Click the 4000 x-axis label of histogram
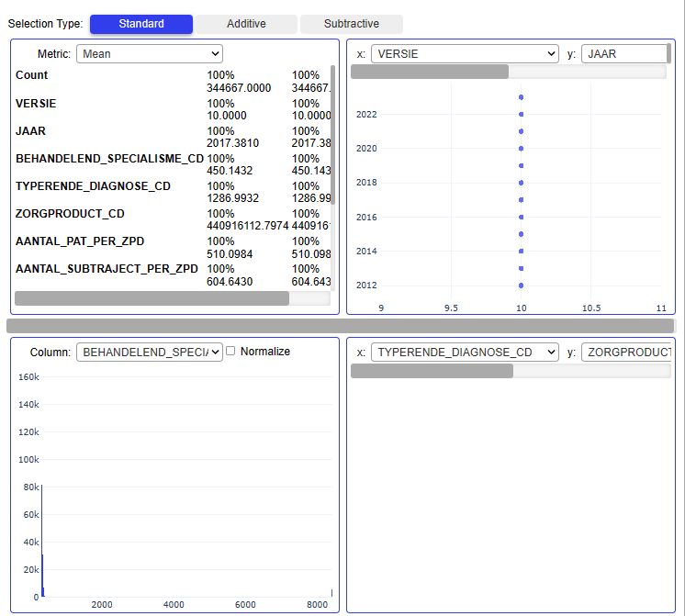The image size is (685, 616). 174,605
